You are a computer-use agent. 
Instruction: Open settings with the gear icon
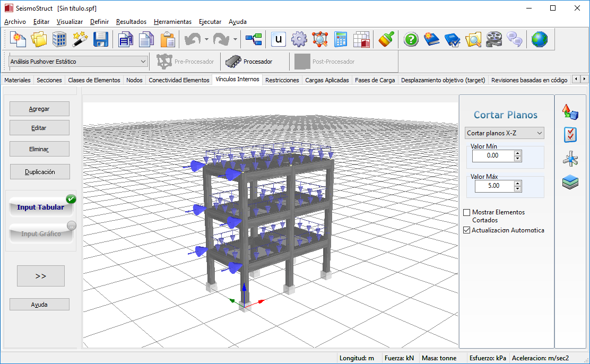[x=299, y=39]
